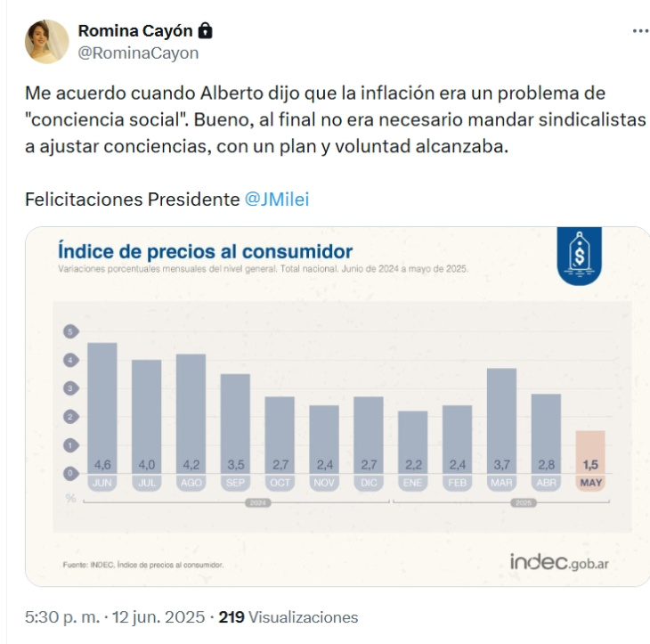This screenshot has width=650, height=644.
Task: Click the MAR bar showing 3,7
Action: [x=501, y=420]
